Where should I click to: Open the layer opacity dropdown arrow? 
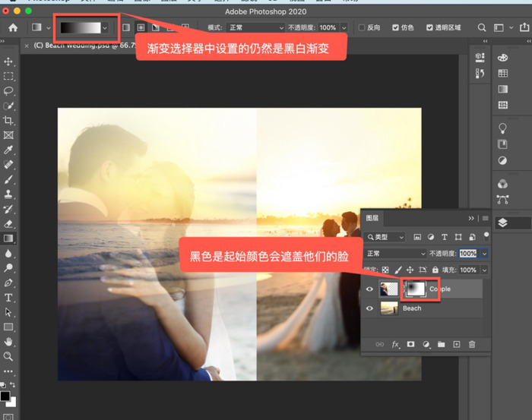click(x=485, y=254)
